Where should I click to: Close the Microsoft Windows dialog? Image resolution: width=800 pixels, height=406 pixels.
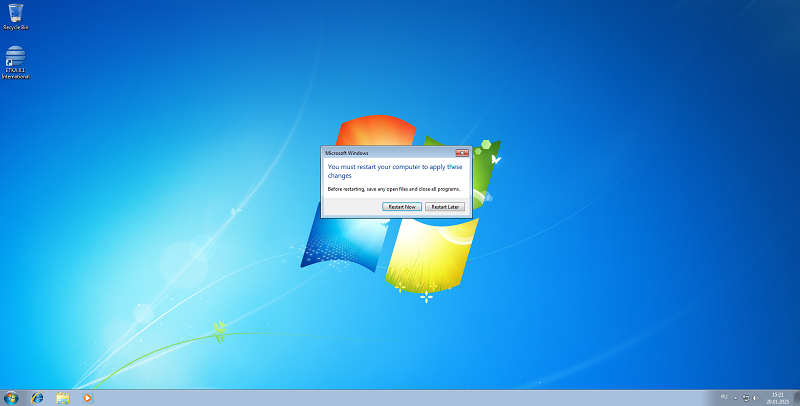pos(462,153)
